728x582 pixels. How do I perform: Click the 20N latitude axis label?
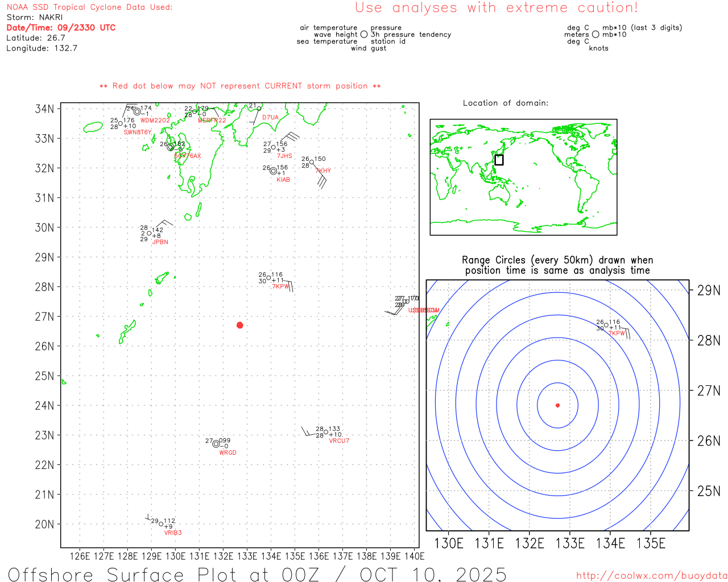coord(44,524)
